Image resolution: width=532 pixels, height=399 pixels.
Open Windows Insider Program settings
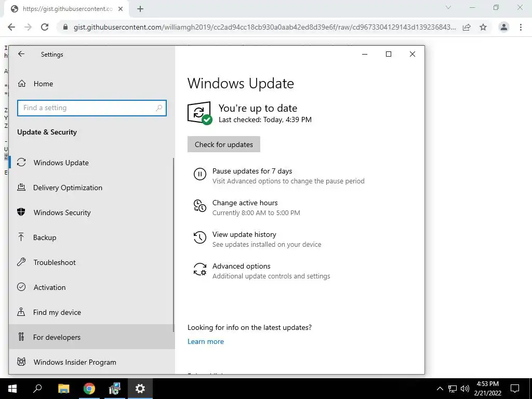tap(91, 362)
